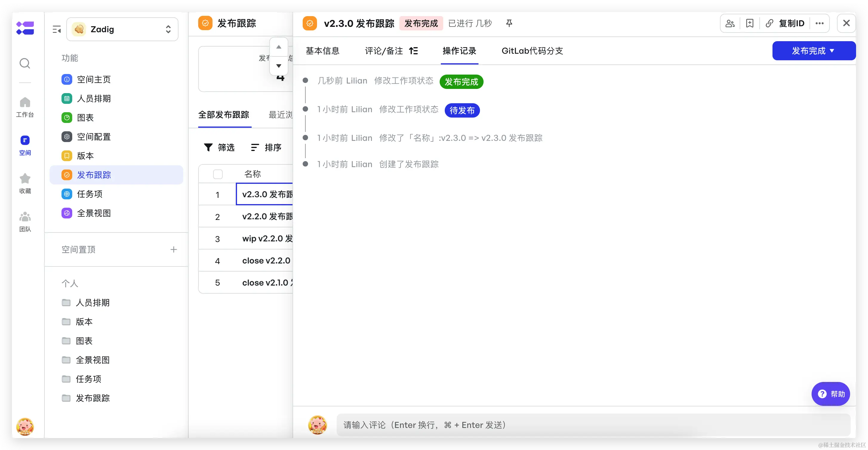Open the three-dots more options menu
Image resolution: width=868 pixels, height=450 pixels.
pos(819,23)
